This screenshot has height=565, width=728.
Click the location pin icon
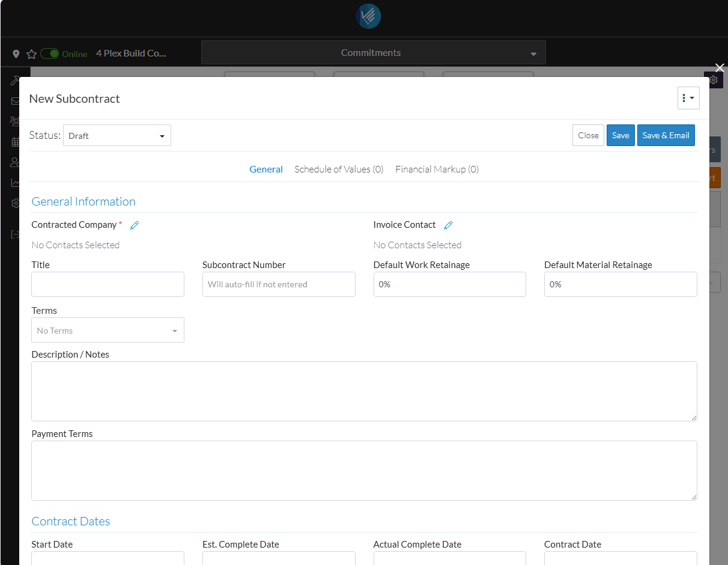click(16, 54)
